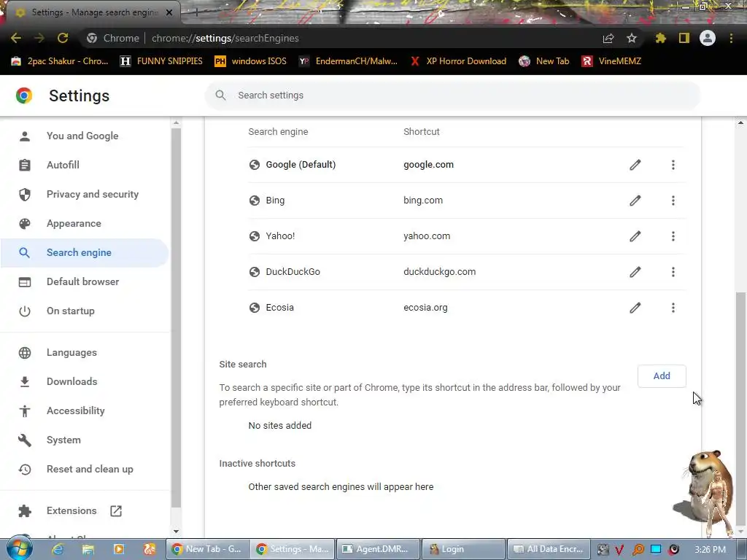
Task: Open the FUNNY SNIPPIES bookmark
Action: point(161,61)
